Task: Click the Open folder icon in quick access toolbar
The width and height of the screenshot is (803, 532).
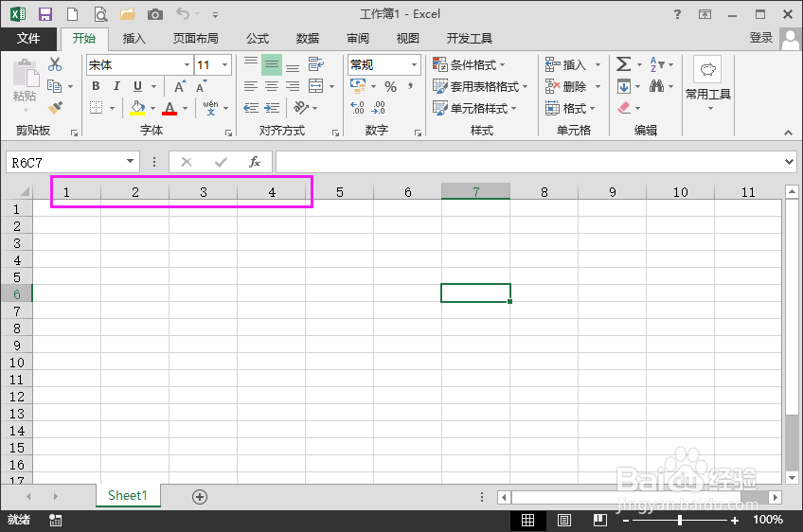Action: [x=128, y=14]
